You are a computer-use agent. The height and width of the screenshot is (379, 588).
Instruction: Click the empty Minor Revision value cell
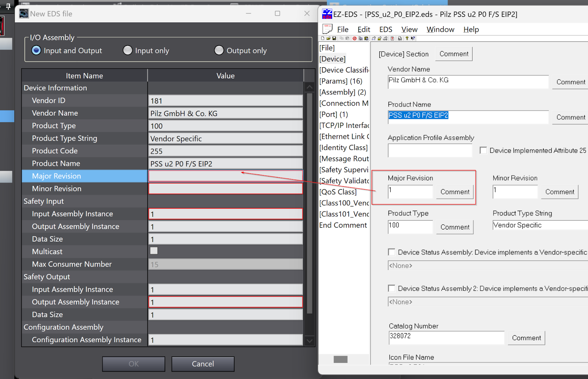[x=226, y=188]
